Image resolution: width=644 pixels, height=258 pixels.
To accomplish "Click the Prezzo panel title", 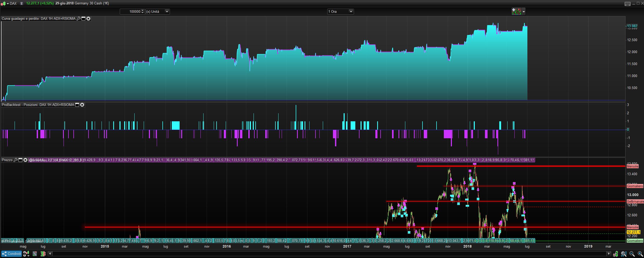I will coord(7,160).
